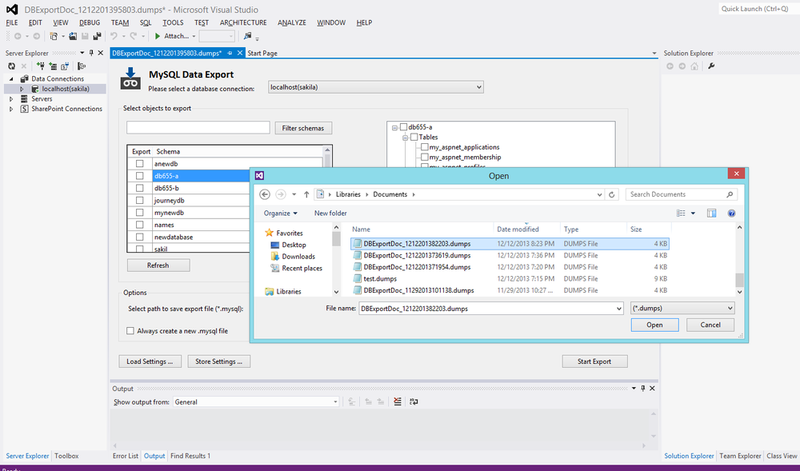Toggle the preview pane in Open dialog
This screenshot has height=471, width=800.
pos(711,213)
